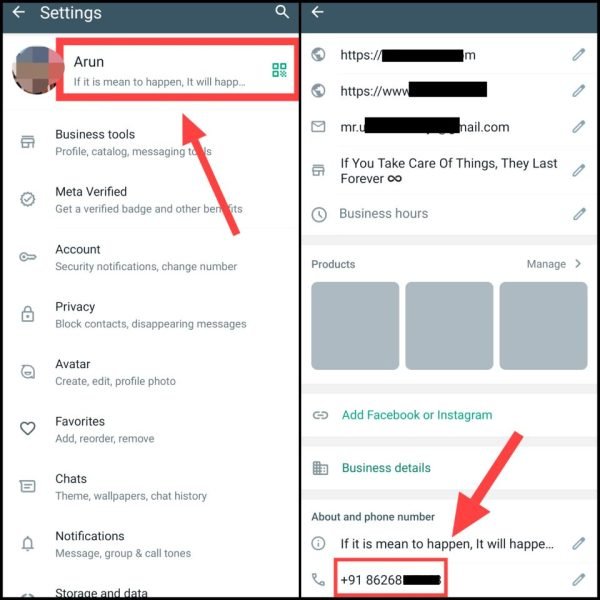Image resolution: width=600 pixels, height=600 pixels.
Task: Edit the business description pencil icon
Action: [x=579, y=171]
